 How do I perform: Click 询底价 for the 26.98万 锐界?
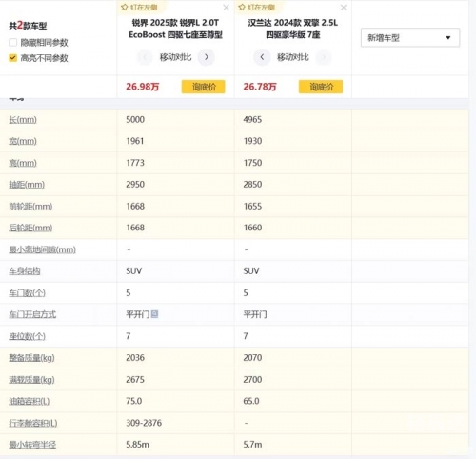click(x=204, y=87)
